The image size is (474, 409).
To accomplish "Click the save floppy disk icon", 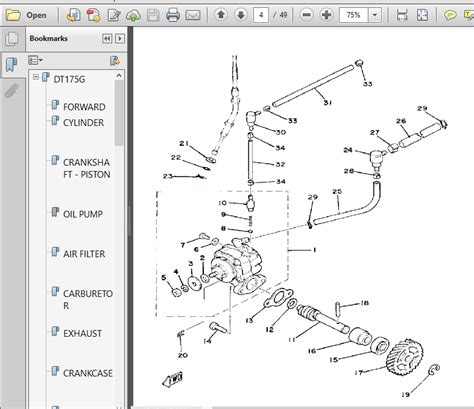I will [x=153, y=15].
